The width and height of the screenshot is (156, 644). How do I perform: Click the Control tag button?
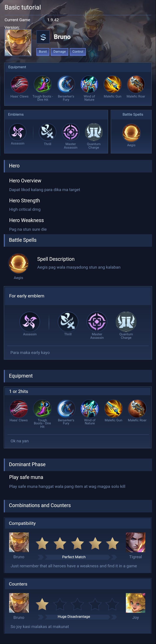click(x=78, y=52)
